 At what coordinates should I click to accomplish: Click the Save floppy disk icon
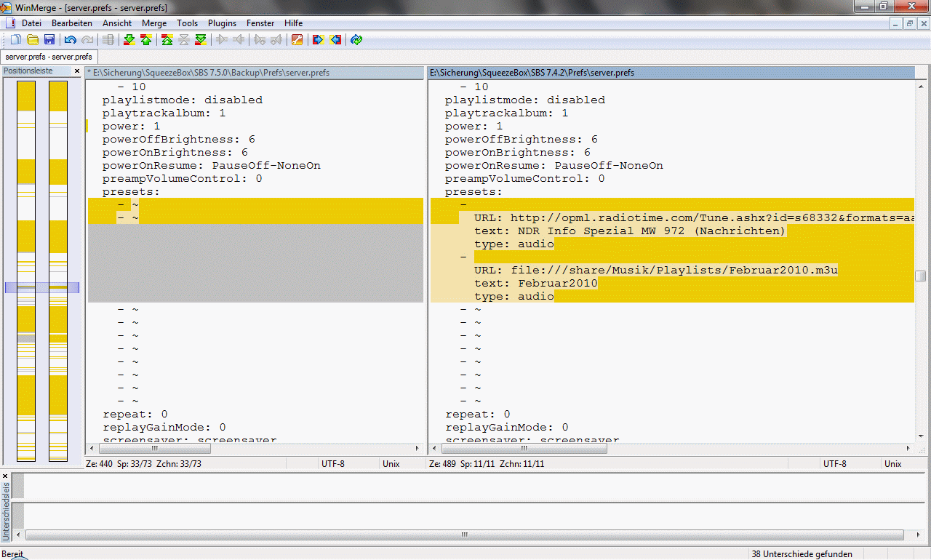tap(49, 40)
